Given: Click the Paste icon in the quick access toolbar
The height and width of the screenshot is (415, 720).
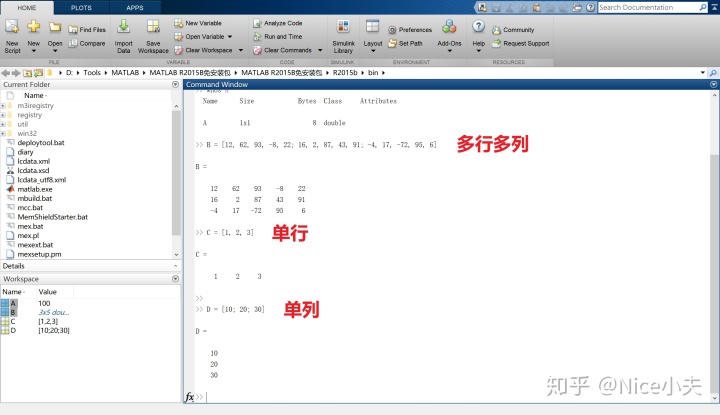Looking at the screenshot, I should tap(537, 7).
